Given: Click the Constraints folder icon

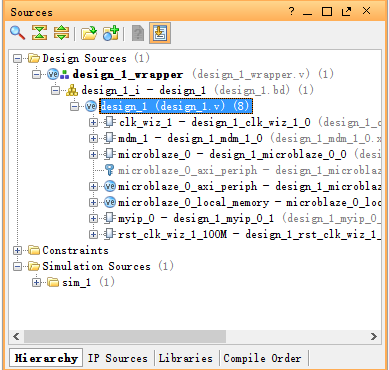Looking at the screenshot, I should [34, 250].
